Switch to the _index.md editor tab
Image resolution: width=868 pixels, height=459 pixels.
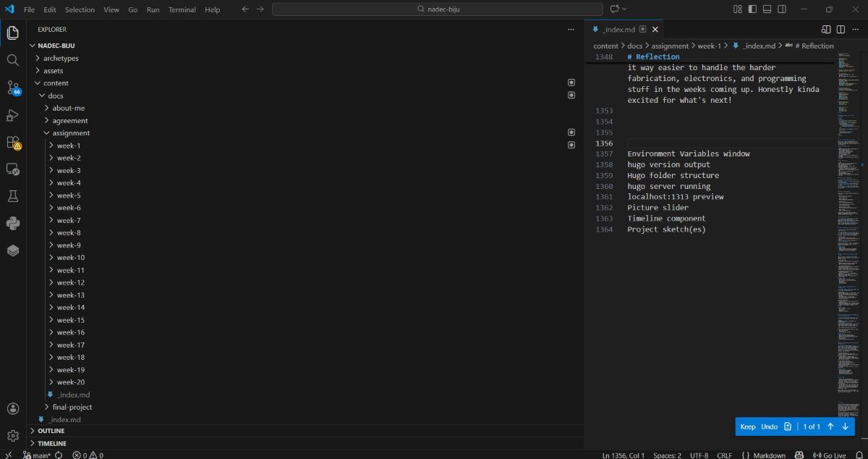[x=618, y=30]
